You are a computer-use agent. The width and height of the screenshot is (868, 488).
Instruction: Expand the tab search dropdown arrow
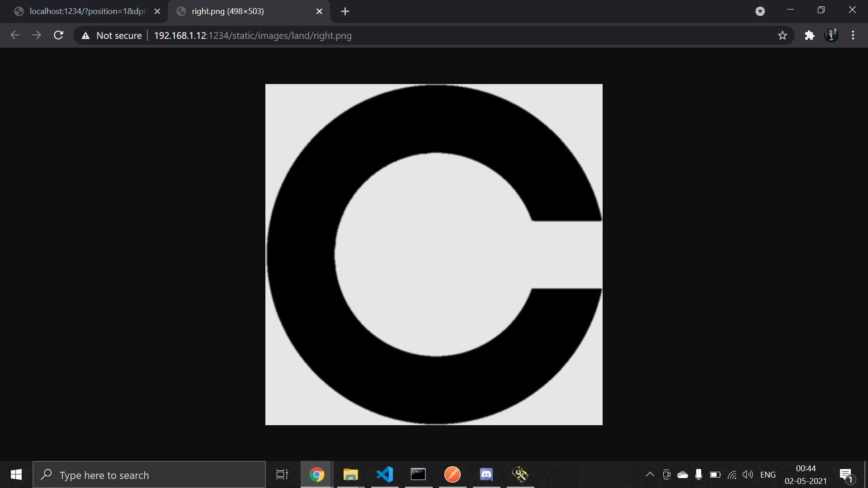coord(760,11)
